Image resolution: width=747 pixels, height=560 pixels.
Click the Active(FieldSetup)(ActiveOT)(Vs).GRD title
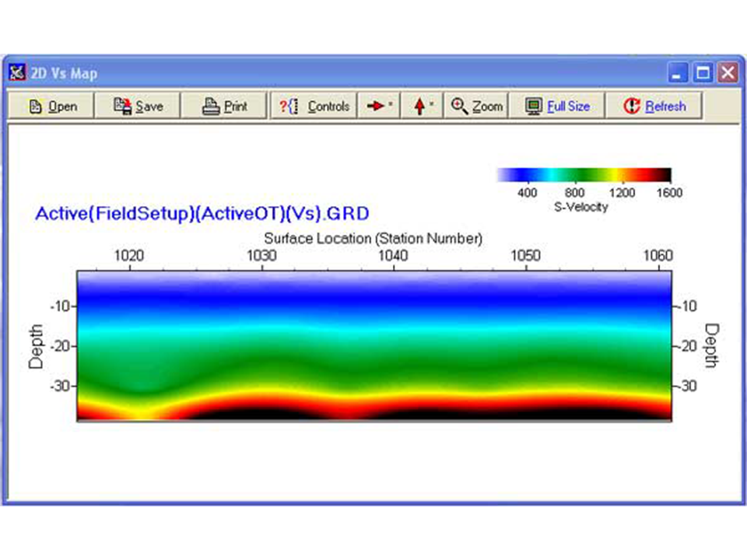[202, 213]
